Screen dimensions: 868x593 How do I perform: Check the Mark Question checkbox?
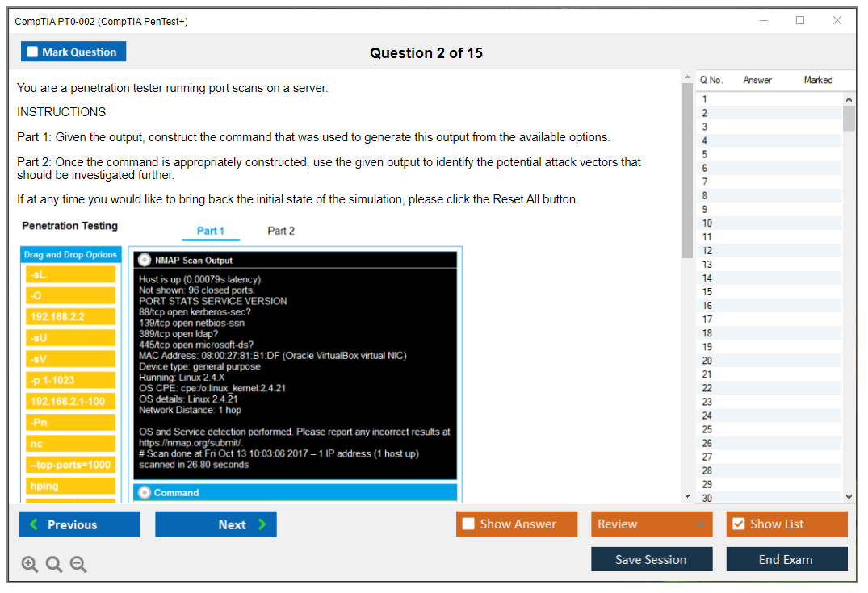point(33,52)
